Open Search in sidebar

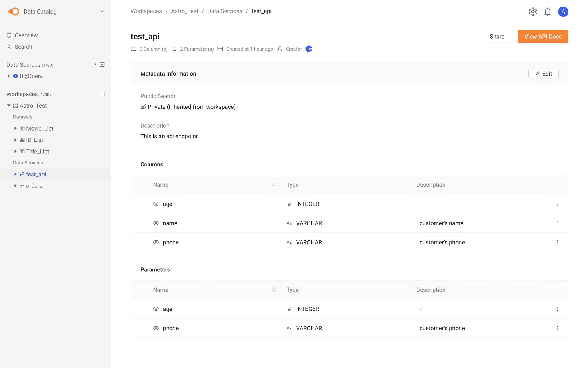coord(23,47)
